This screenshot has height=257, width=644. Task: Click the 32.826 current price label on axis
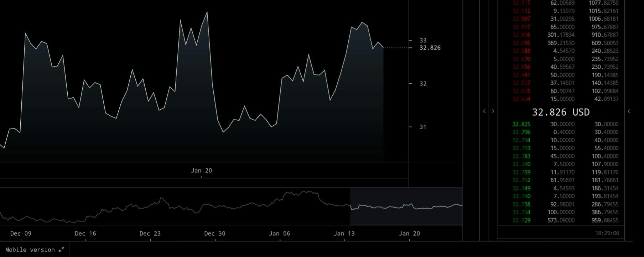pos(430,48)
